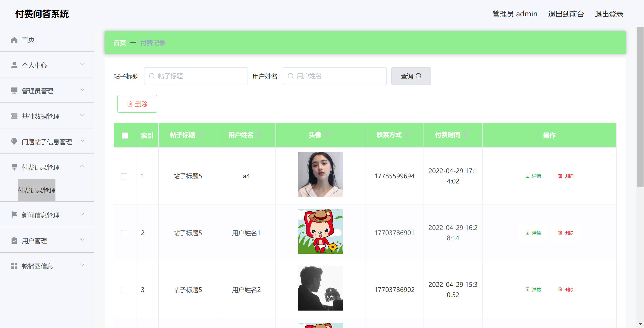Click the flag icon next to 新闻信息管理
The image size is (644, 328).
point(14,215)
